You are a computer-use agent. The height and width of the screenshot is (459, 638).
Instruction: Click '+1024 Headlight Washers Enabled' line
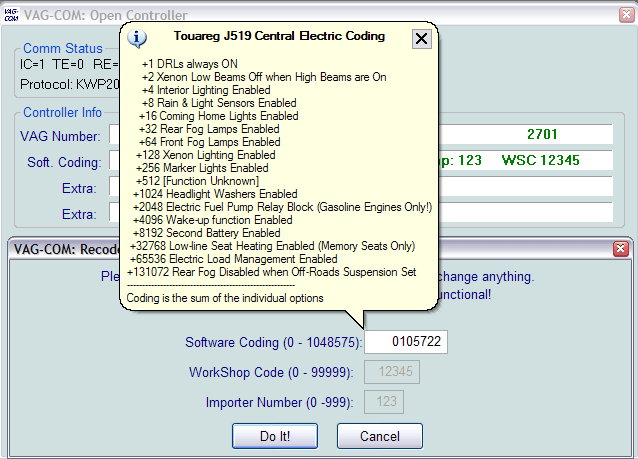215,194
